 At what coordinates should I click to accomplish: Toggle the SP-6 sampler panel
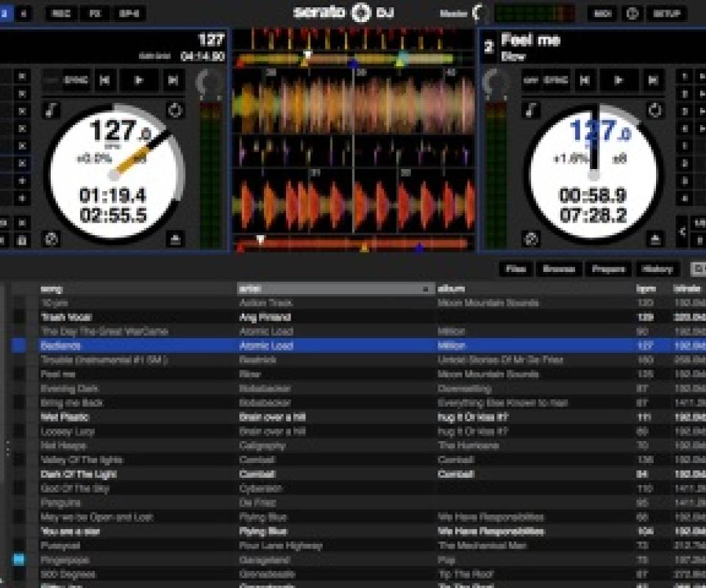click(129, 13)
